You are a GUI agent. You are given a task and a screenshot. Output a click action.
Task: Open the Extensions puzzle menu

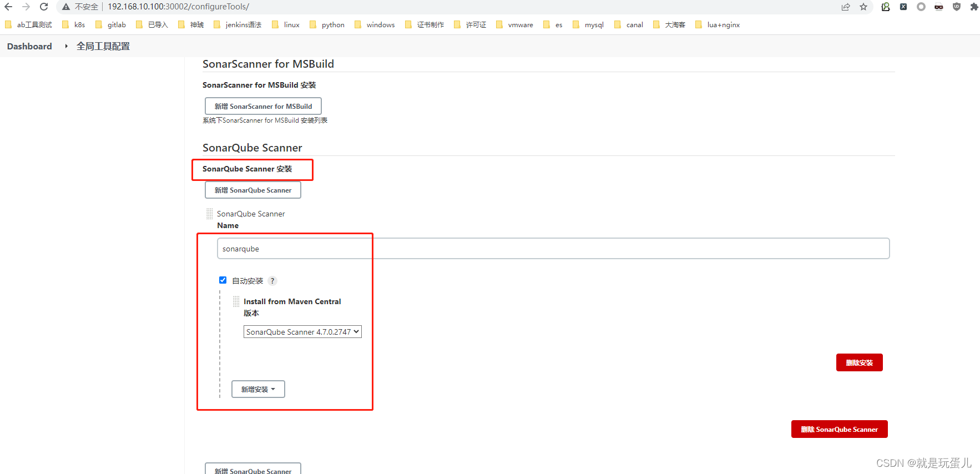(x=974, y=7)
